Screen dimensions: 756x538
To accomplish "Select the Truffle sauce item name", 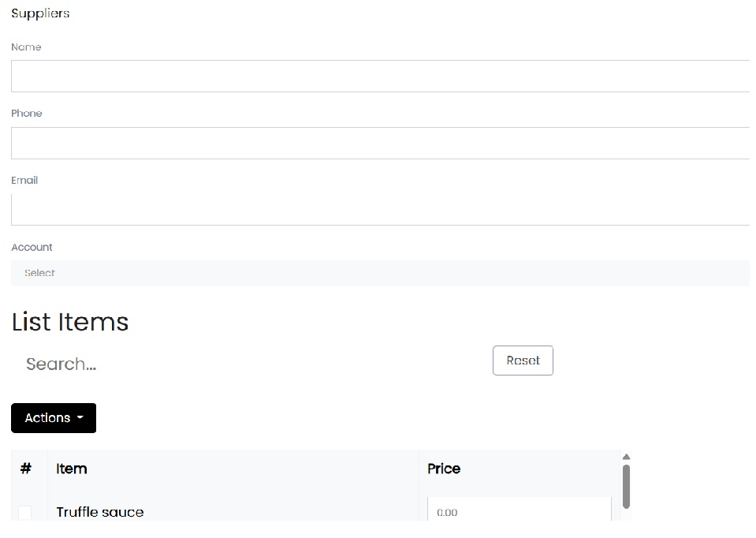I will (x=100, y=512).
